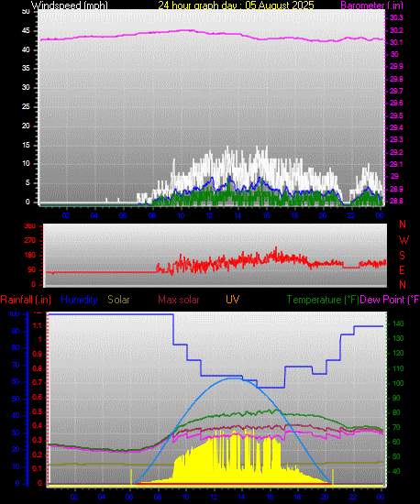Click the Windspeed (mph) axis title

[x=70, y=5]
